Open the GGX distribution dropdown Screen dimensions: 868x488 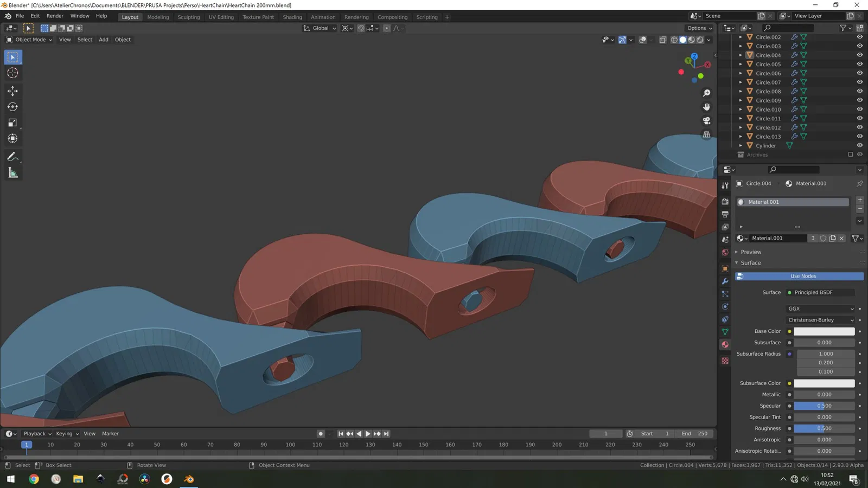click(820, 309)
